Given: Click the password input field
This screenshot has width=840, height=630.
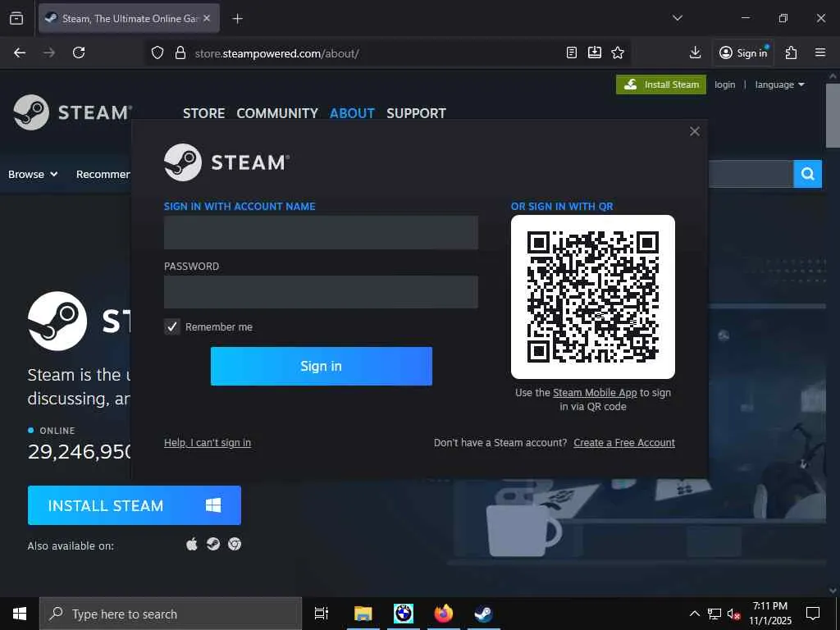Looking at the screenshot, I should (x=321, y=292).
